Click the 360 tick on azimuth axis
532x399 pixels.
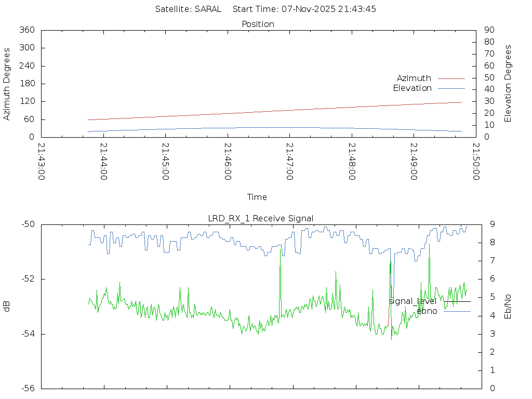[x=26, y=30]
